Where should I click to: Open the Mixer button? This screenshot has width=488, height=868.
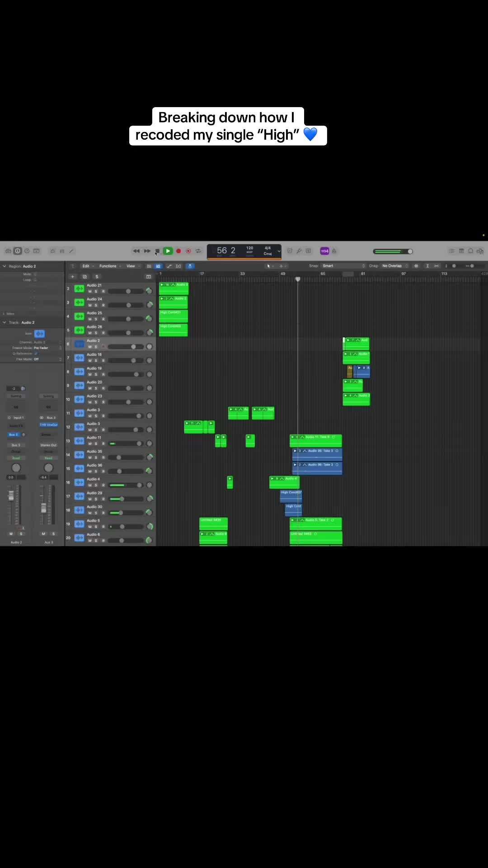(x=62, y=251)
